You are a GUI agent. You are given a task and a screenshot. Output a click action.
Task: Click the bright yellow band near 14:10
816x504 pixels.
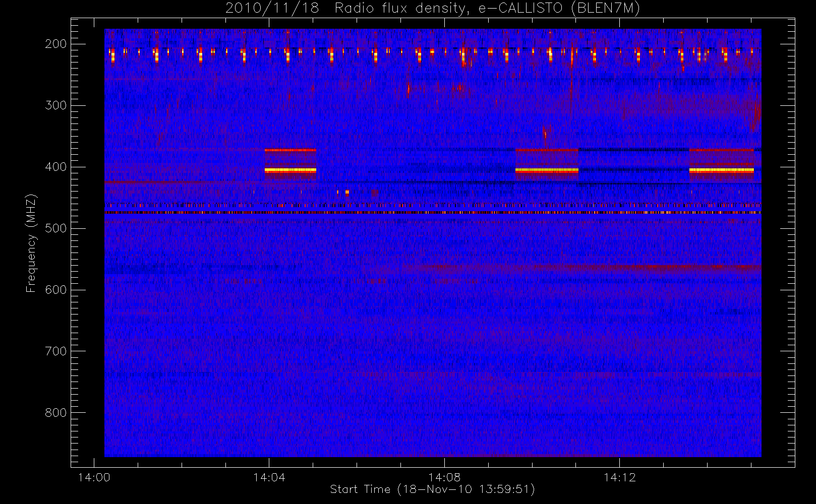(547, 170)
